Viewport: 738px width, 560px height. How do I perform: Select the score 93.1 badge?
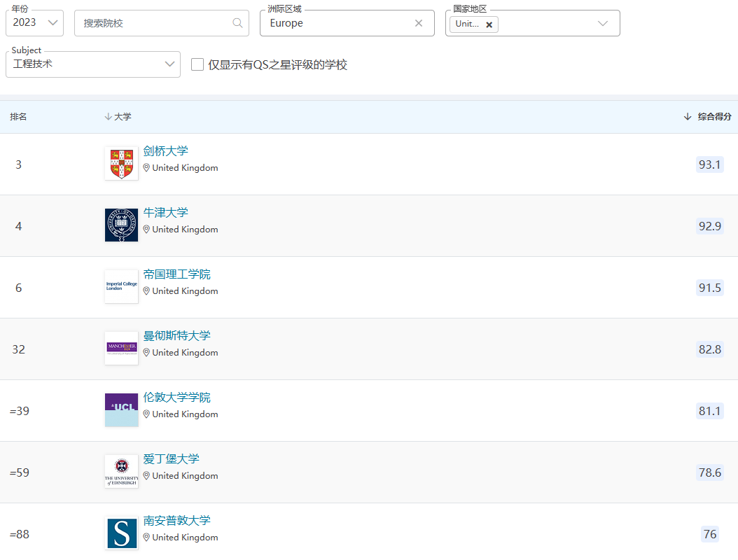click(x=710, y=164)
